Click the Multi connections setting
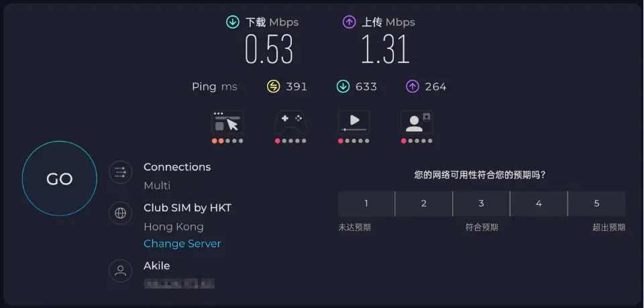644x308 pixels. click(x=157, y=185)
